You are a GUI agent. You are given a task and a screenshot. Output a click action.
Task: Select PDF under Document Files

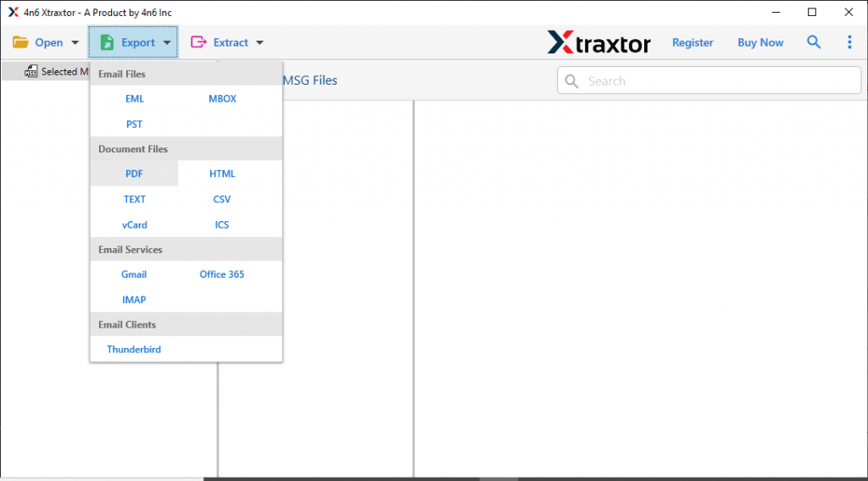[134, 174]
